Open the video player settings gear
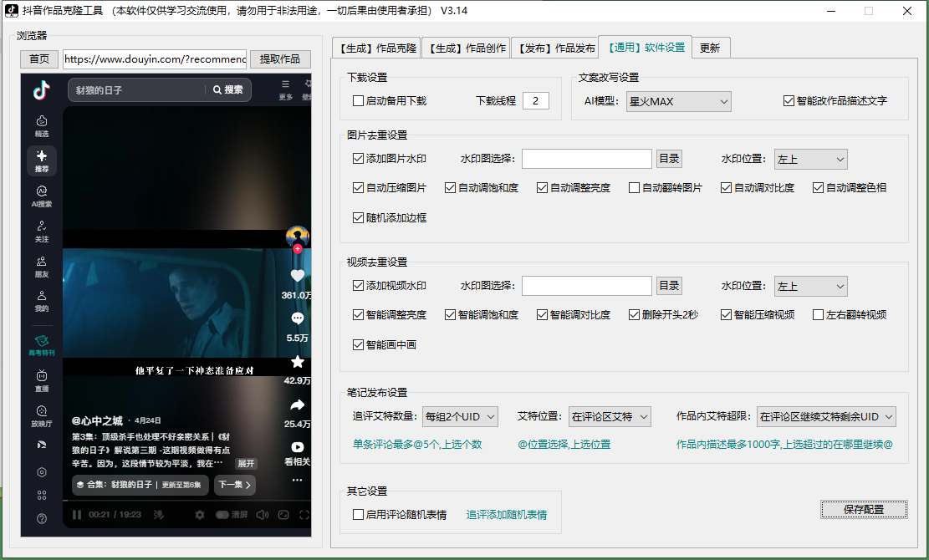 pyautogui.click(x=200, y=515)
